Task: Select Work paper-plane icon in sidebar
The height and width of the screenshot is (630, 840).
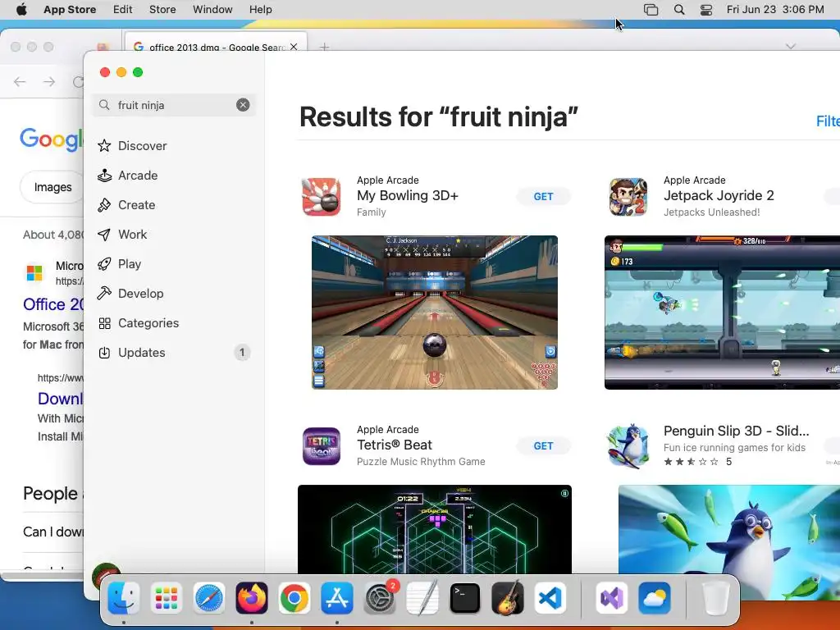Action: (104, 234)
